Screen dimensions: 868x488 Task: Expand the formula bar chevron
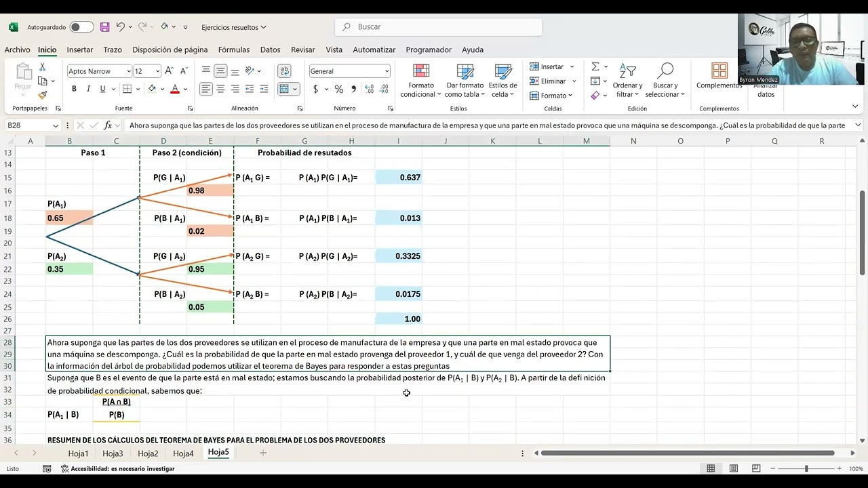(858, 125)
